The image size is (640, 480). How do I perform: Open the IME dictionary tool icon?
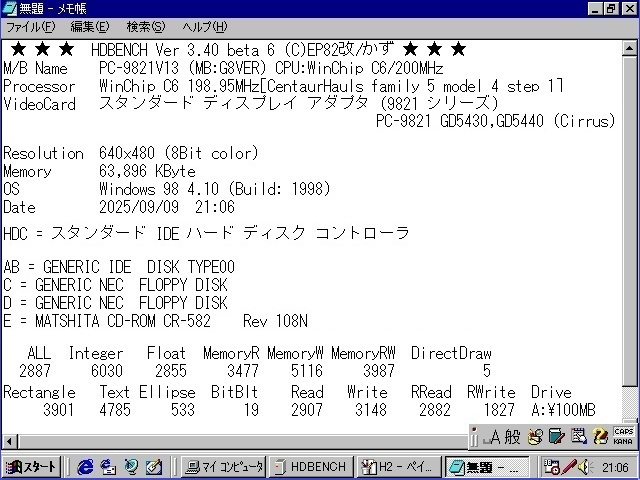point(557,436)
